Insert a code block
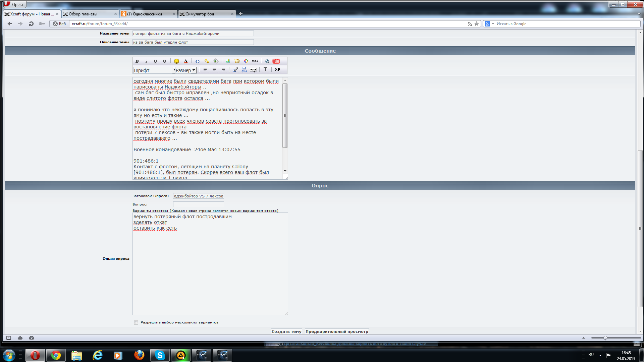 [x=244, y=70]
